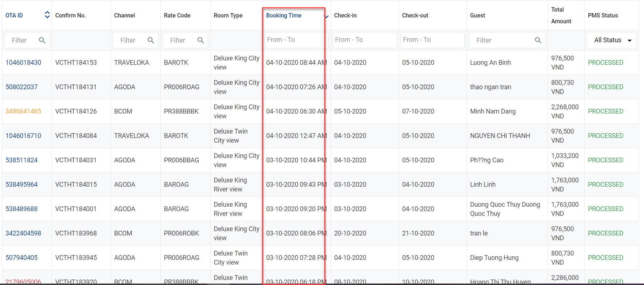Screen dimensions: 644x285
Task: Click rate code PR006BBAG cell
Action: (181, 160)
